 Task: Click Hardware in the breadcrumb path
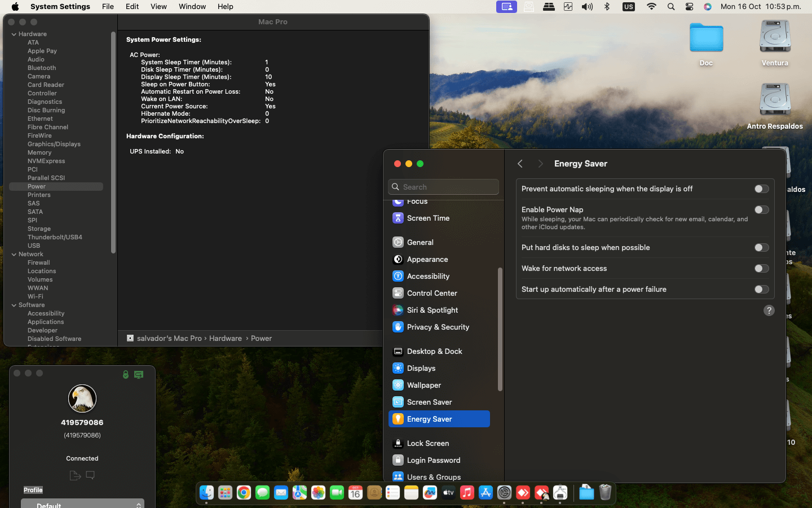pos(225,338)
